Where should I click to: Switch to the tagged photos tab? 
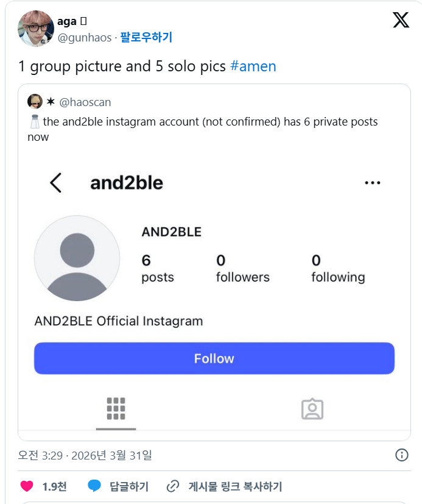[x=312, y=409]
